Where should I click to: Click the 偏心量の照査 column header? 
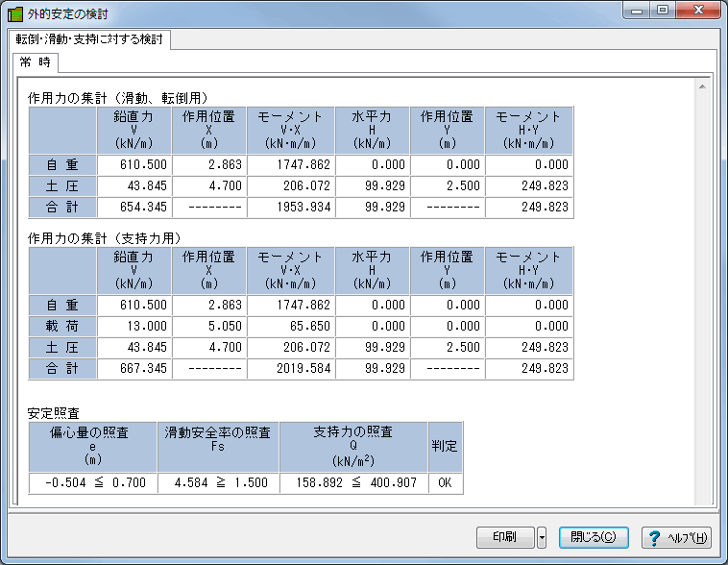[93, 447]
